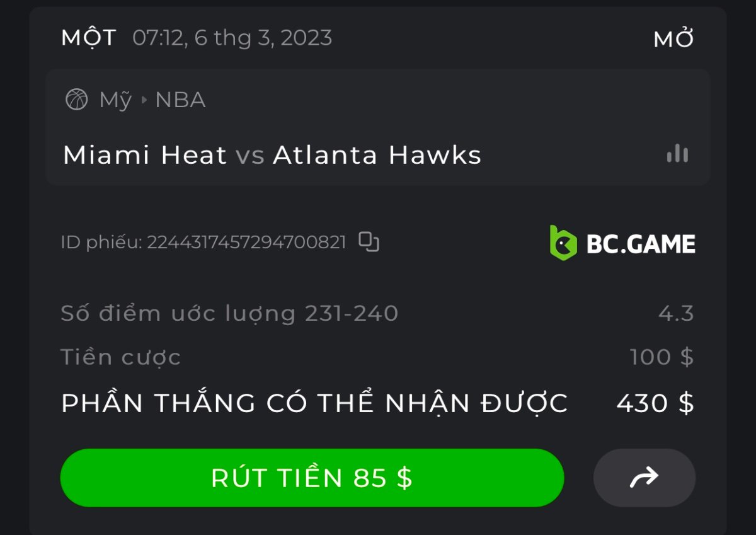Screen dimensions: 756x535
Task: Click the Tiền cược stake row
Action: 377,357
